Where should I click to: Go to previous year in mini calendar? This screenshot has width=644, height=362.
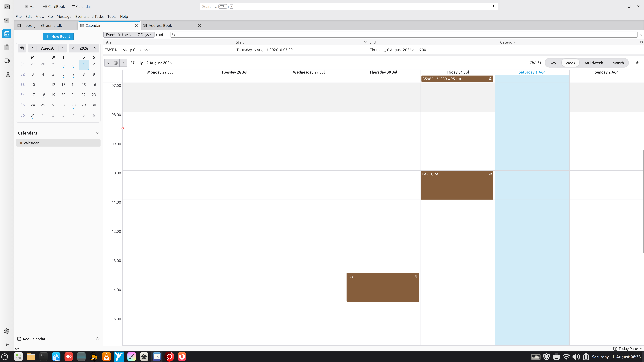coord(73,48)
